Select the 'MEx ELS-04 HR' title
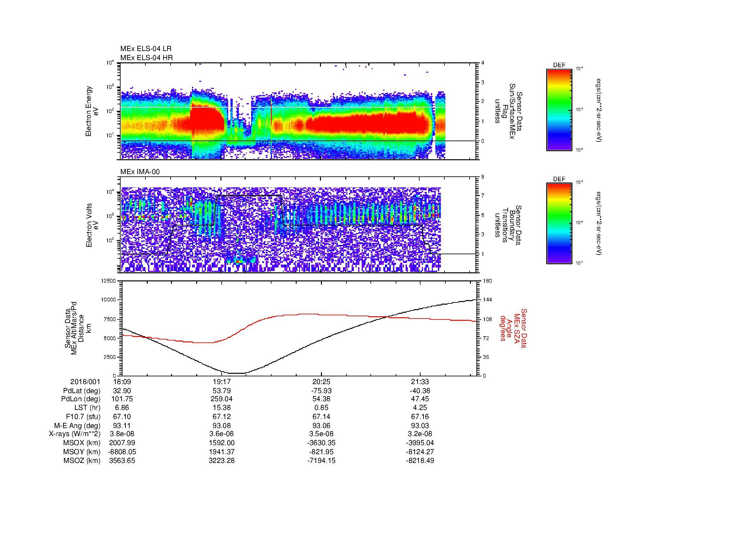 tap(146, 58)
